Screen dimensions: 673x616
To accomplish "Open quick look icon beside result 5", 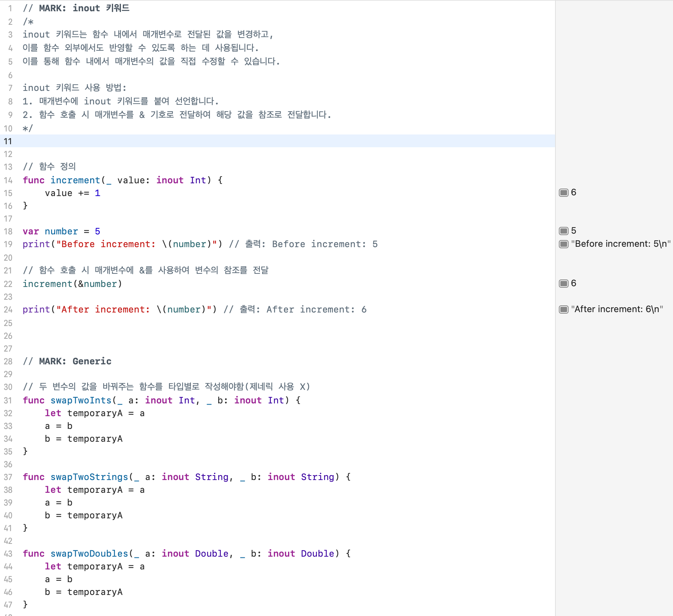I will point(563,231).
